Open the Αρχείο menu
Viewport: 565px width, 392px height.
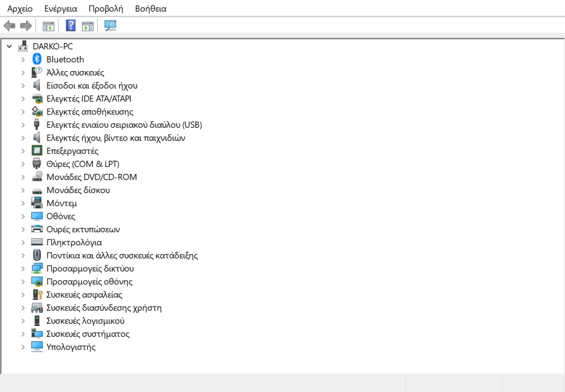(x=20, y=9)
